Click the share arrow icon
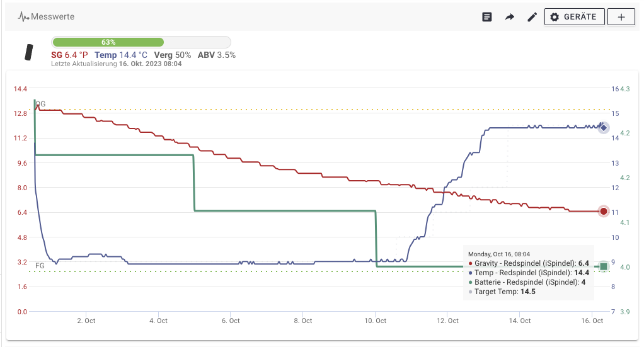 [509, 17]
